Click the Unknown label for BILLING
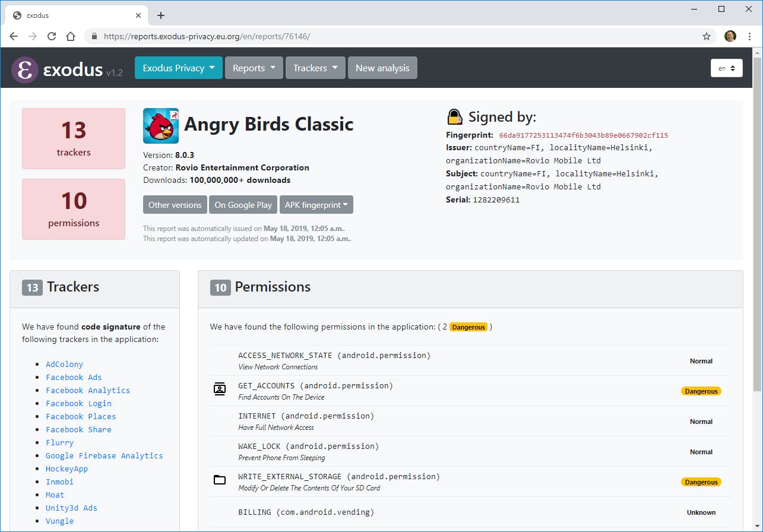Viewport: 763px width, 532px height. coord(701,512)
